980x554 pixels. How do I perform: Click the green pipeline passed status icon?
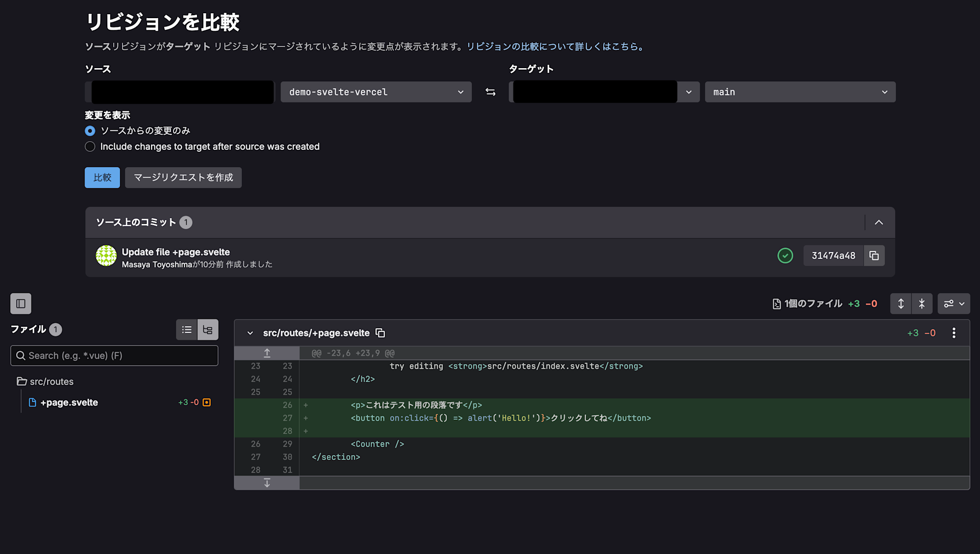coord(785,256)
